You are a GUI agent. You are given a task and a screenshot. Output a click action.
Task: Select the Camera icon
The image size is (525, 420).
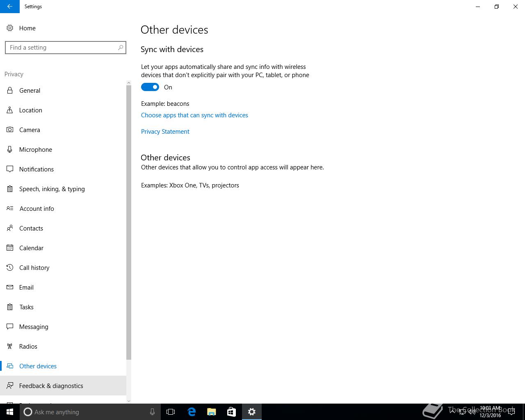[x=10, y=130]
